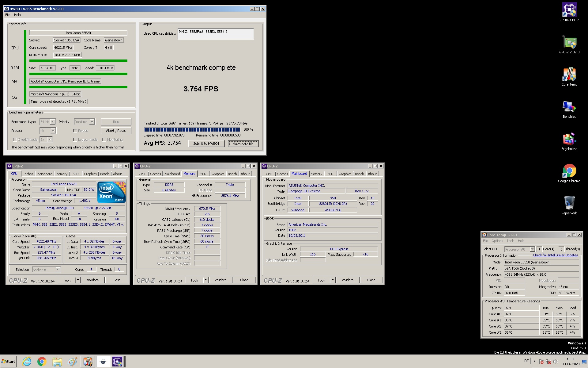The width and height of the screenshot is (588, 368).
Task: Click the Abort / Reset button
Action: [x=116, y=131]
